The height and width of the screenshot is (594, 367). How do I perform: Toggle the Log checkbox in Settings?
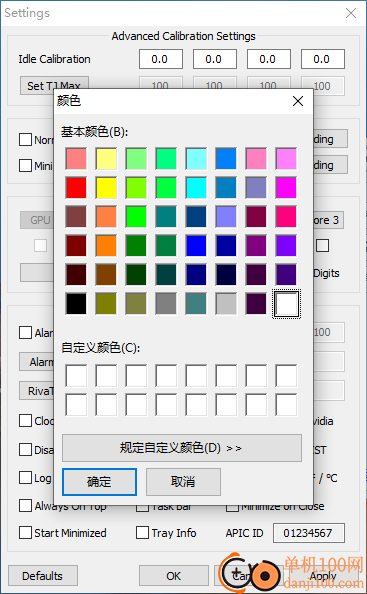(x=25, y=477)
